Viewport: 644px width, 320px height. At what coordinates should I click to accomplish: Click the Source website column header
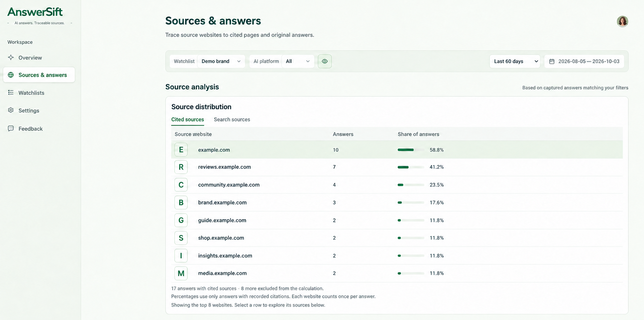(x=193, y=134)
